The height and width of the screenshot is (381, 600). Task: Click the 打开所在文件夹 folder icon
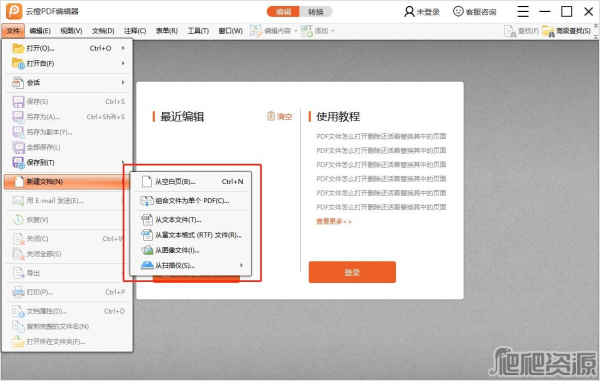(18, 342)
